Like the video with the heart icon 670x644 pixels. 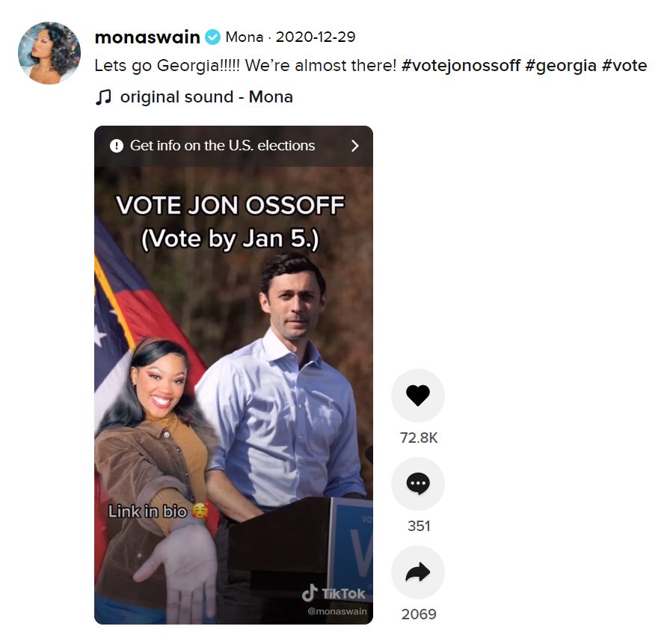tap(417, 395)
